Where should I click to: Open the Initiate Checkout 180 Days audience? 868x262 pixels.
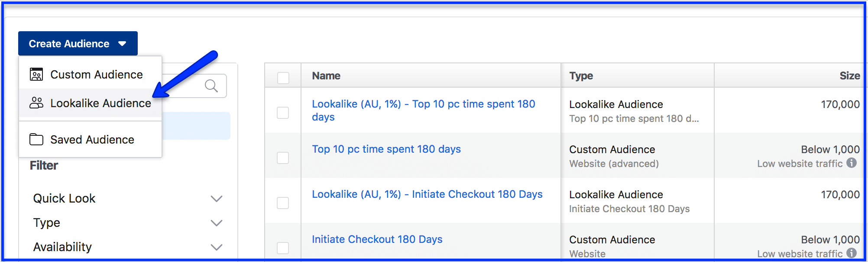click(377, 239)
